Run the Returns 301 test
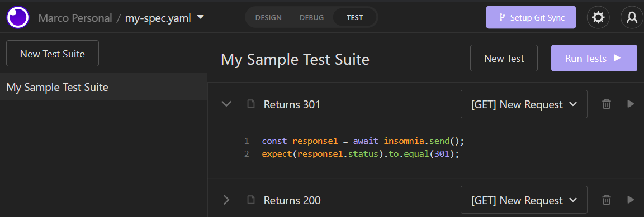This screenshot has height=217, width=644. pyautogui.click(x=631, y=104)
